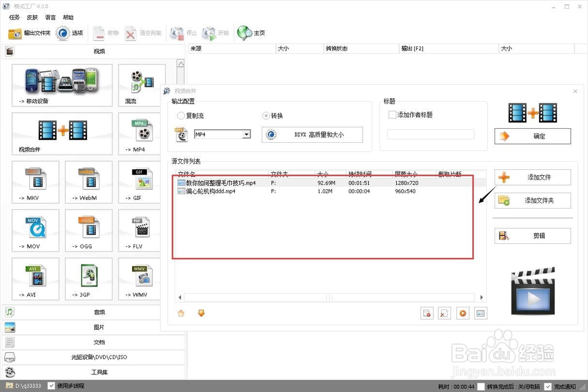The image size is (588, 392).
Task: Choose the -> AVI conversion tile
Action: [35, 279]
